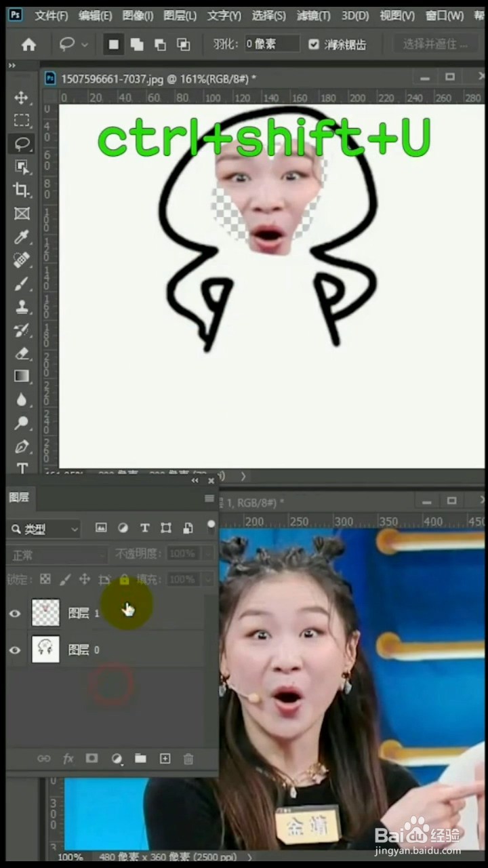Open the 编辑(E) menu
The height and width of the screenshot is (868, 488).
click(x=95, y=16)
